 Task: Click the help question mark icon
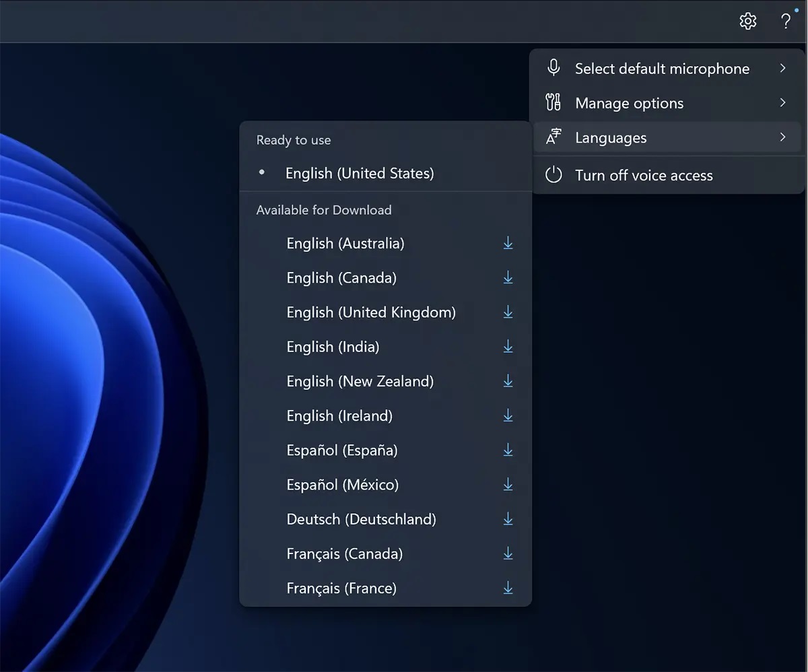click(x=785, y=21)
